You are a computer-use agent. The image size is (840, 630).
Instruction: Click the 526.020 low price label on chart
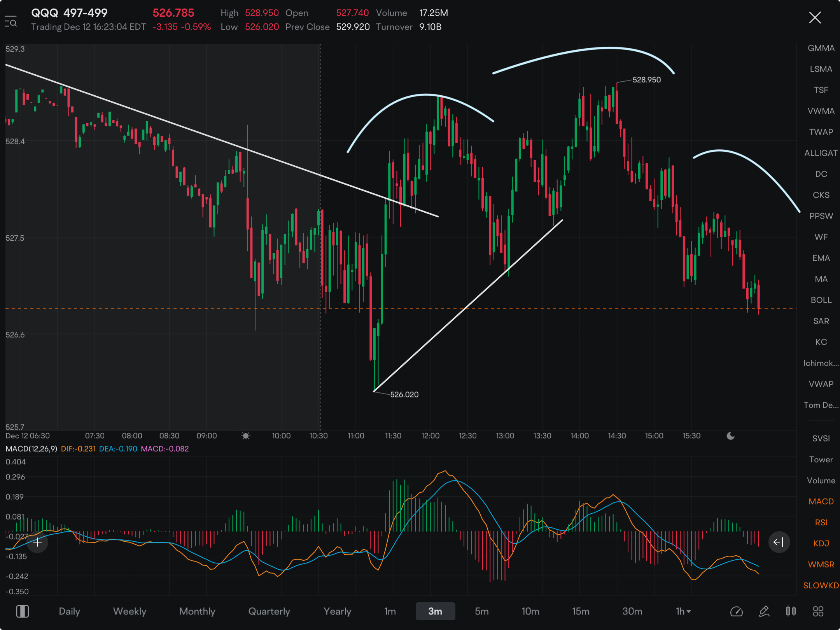[404, 394]
